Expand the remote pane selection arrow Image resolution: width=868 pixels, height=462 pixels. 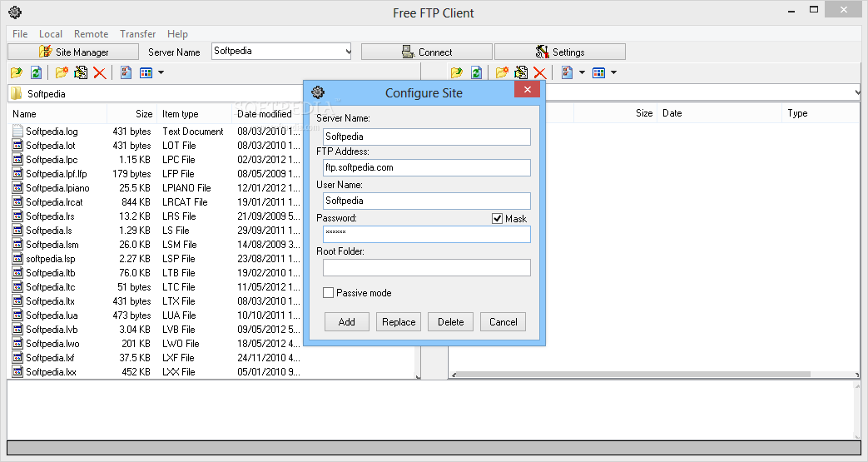coord(582,72)
